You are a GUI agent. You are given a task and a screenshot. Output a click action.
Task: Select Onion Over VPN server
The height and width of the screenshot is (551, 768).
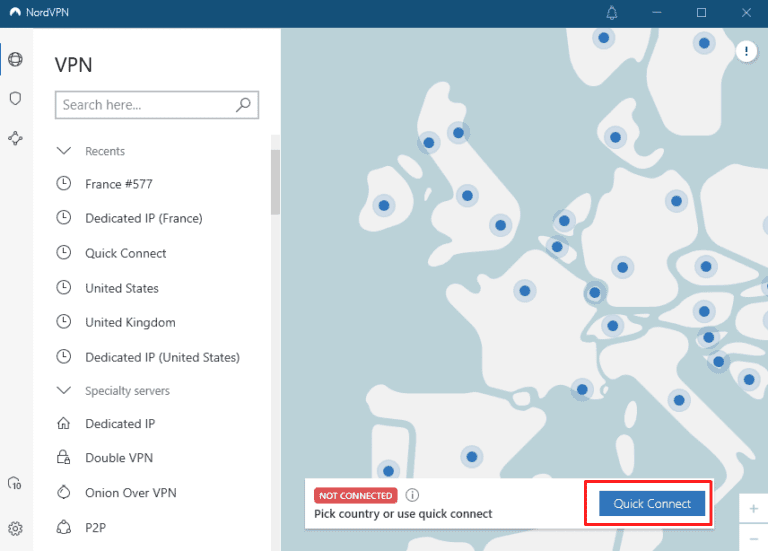130,492
